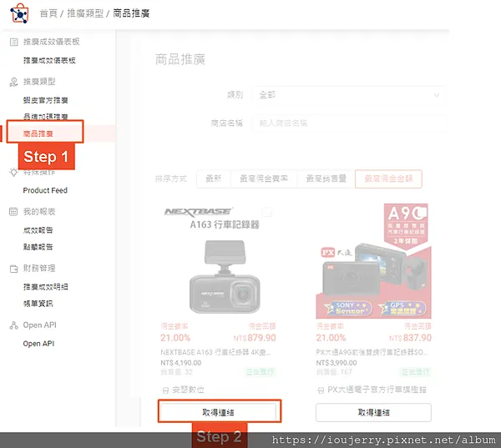
Task: Click the NEXTBASE A163 行車記錄器 4K product title
Action: tap(215, 352)
